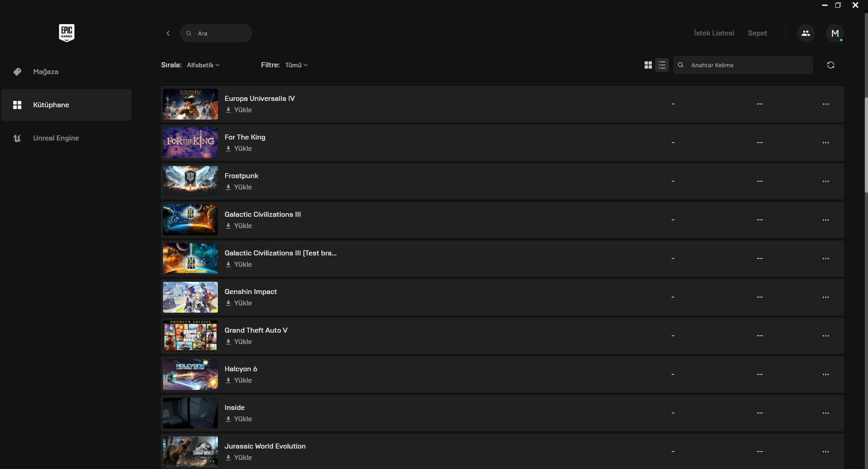868x469 pixels.
Task: Select the Halcyon 6 title text
Action: tap(241, 369)
